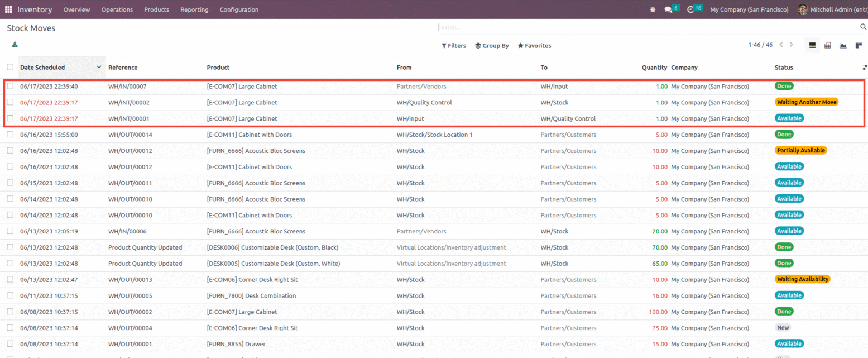
Task: Click the Partially Available status badge
Action: pyautogui.click(x=801, y=150)
